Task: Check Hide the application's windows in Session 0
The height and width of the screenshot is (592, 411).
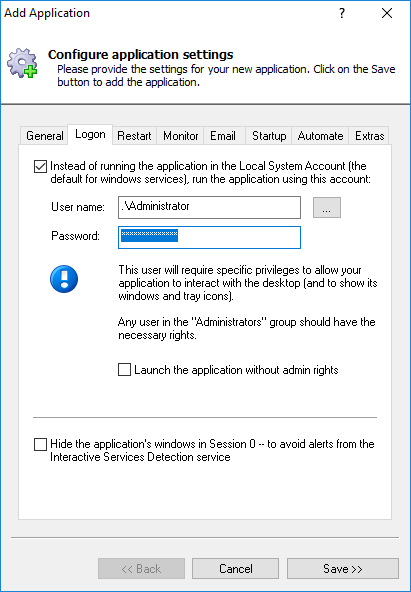Action: [x=40, y=444]
